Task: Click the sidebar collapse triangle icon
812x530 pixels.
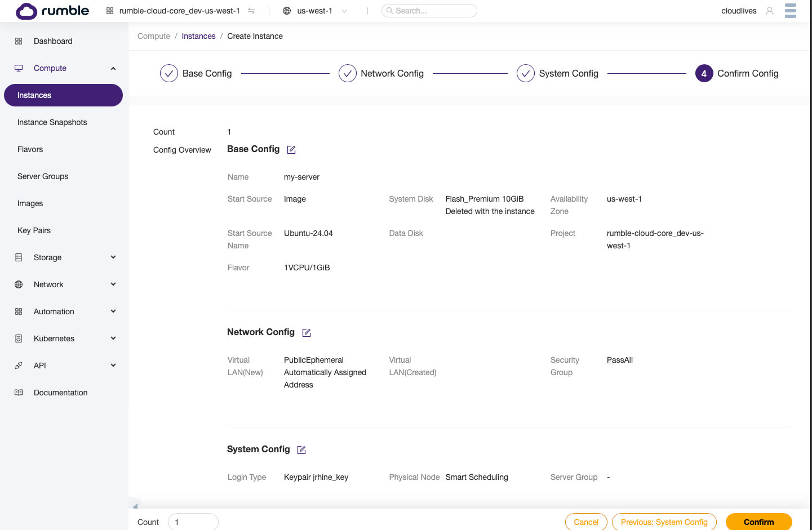Action: pos(135,506)
